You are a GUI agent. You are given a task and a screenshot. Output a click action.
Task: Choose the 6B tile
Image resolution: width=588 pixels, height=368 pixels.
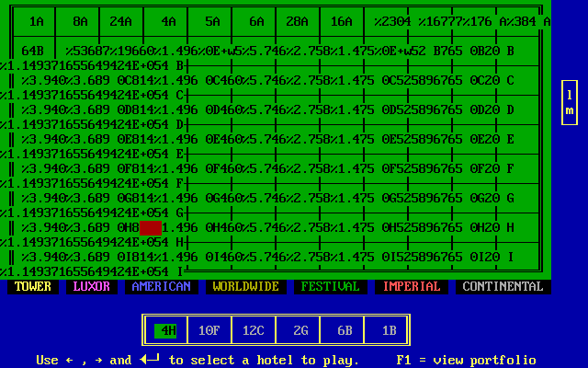344,330
